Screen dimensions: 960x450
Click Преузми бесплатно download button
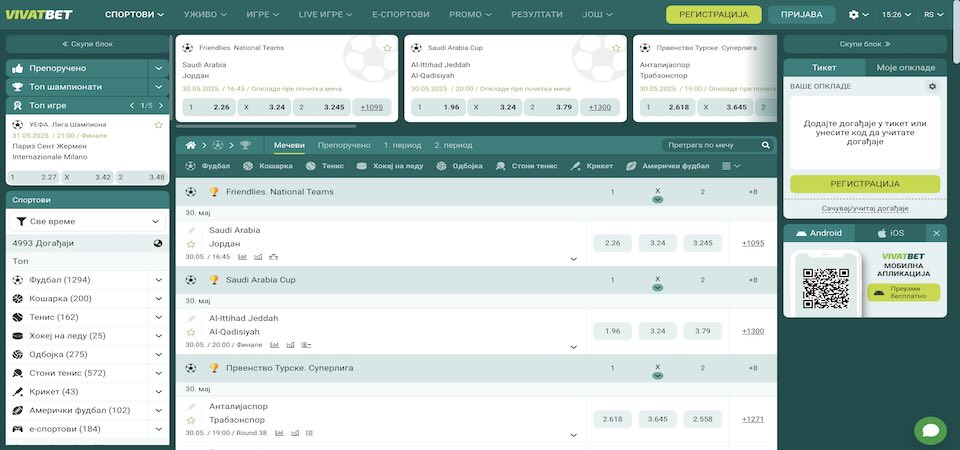point(903,293)
